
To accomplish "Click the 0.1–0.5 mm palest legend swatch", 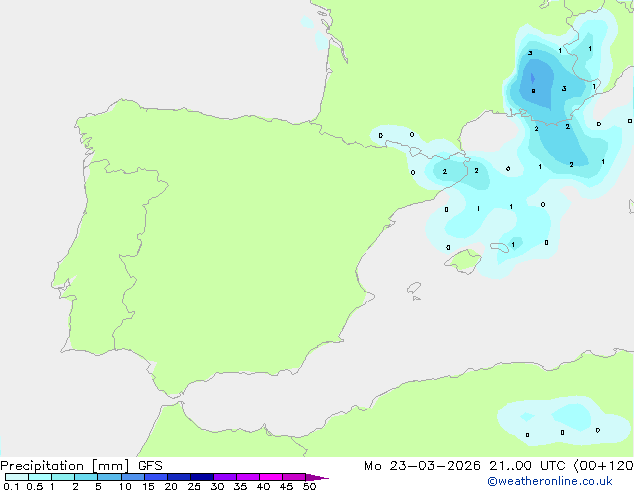I will click(17, 477).
